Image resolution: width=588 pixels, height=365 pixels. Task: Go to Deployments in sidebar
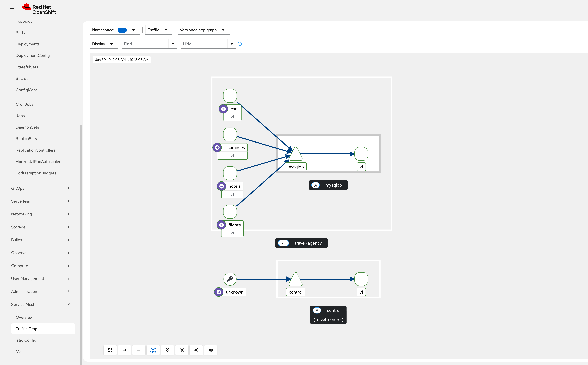[28, 44]
